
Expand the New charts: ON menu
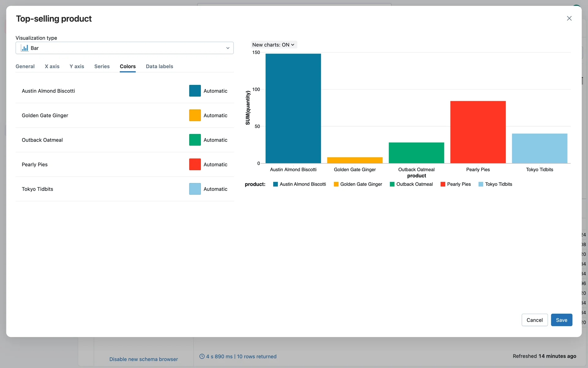[273, 45]
